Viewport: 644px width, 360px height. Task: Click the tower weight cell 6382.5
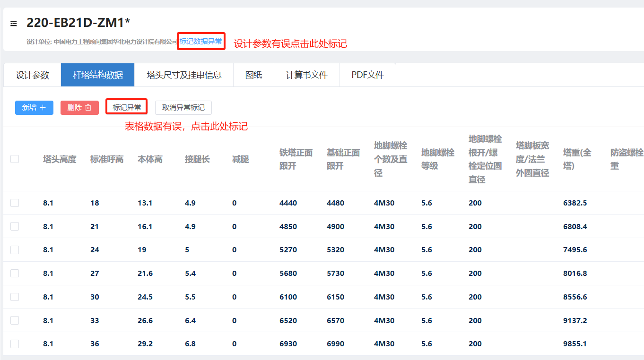pyautogui.click(x=575, y=203)
